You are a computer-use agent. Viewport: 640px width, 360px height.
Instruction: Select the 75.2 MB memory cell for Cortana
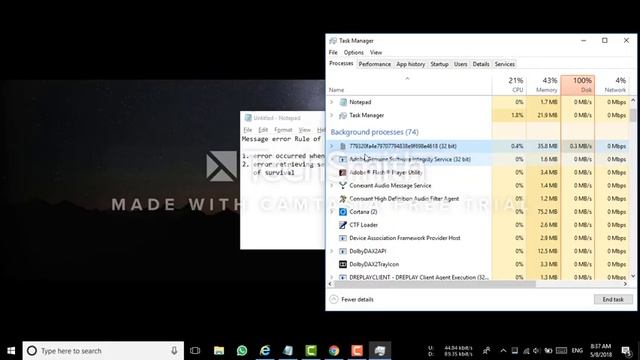543,211
